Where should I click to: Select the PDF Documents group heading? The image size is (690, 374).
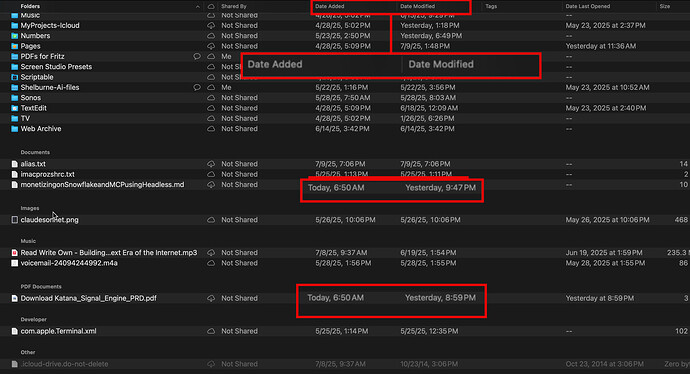point(41,286)
